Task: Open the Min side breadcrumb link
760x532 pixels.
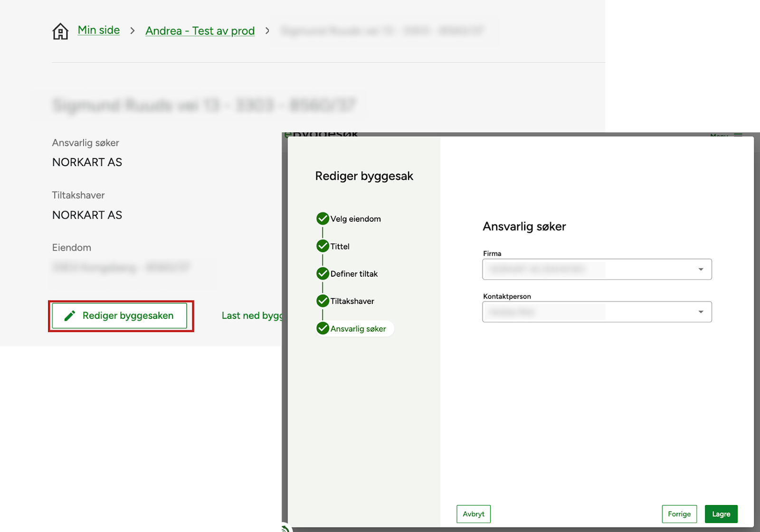Action: (98, 30)
